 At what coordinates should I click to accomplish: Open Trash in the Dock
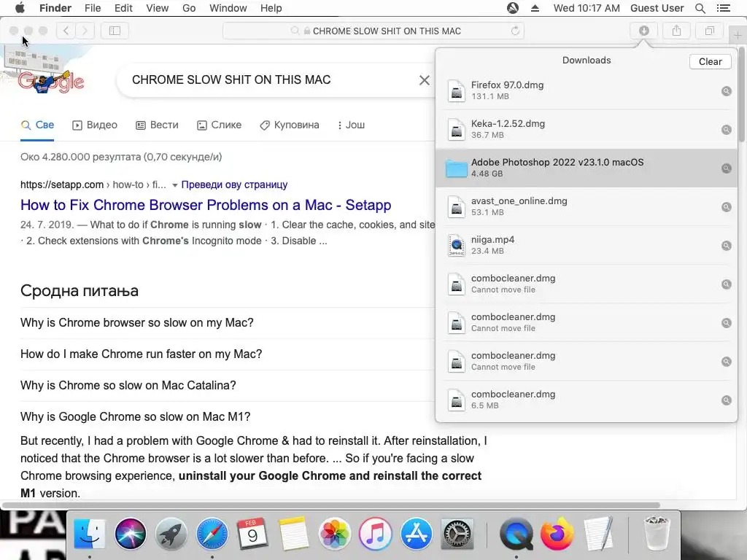pos(657,533)
